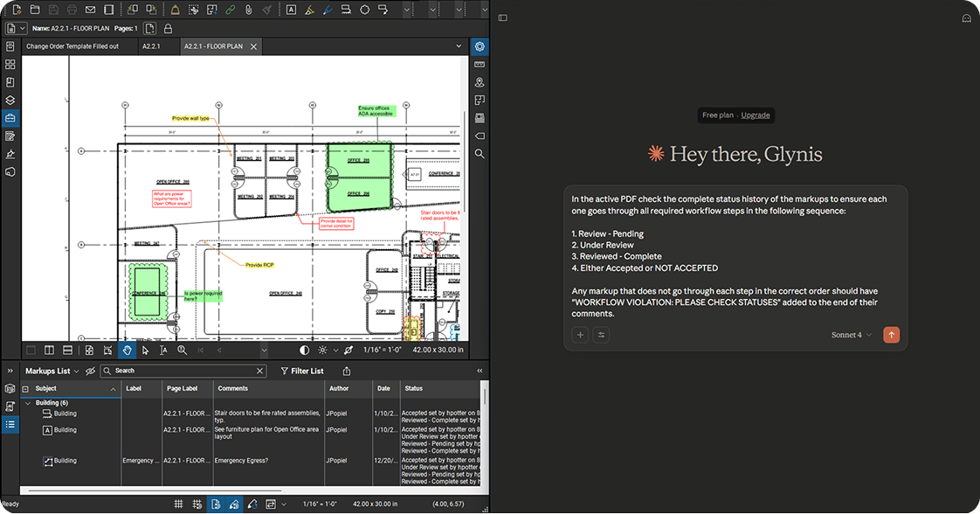This screenshot has height=514, width=980.
Task: Open the Thumbnails panel in left sidebar
Action: pos(10,65)
